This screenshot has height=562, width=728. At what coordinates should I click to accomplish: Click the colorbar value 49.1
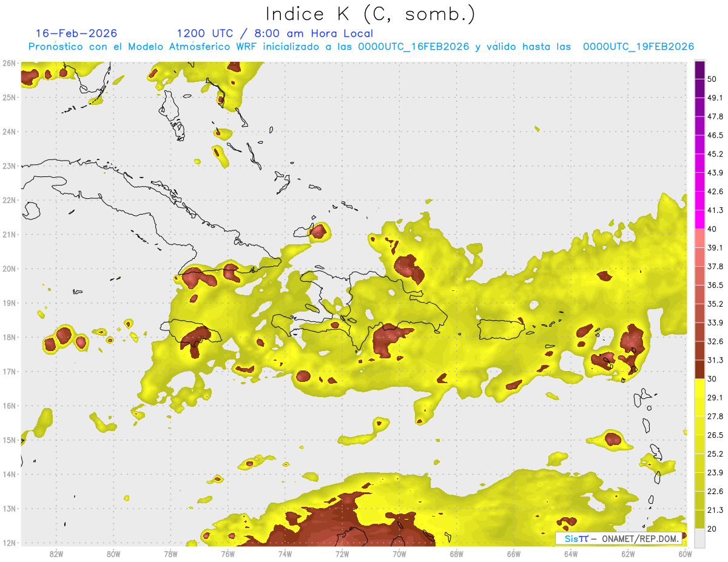tap(715, 98)
